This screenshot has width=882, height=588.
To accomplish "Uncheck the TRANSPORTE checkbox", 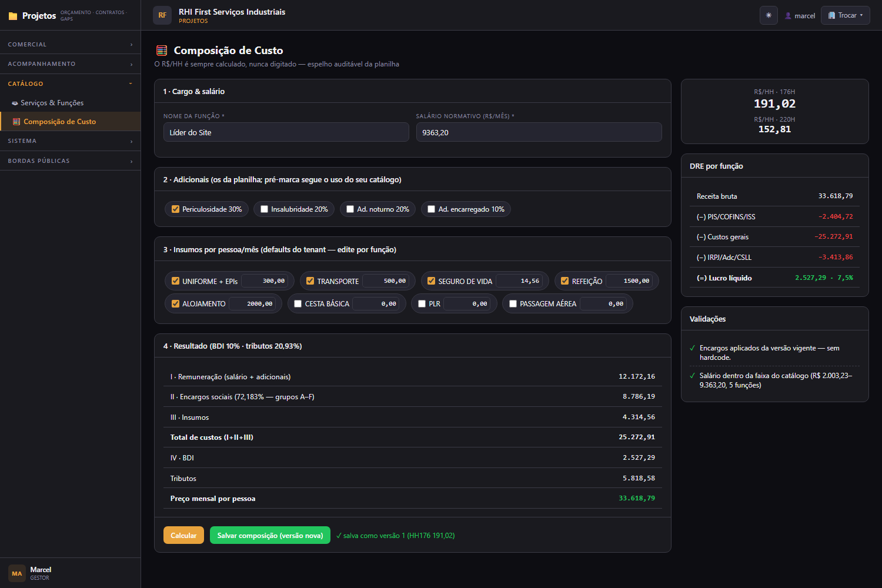I will (310, 281).
